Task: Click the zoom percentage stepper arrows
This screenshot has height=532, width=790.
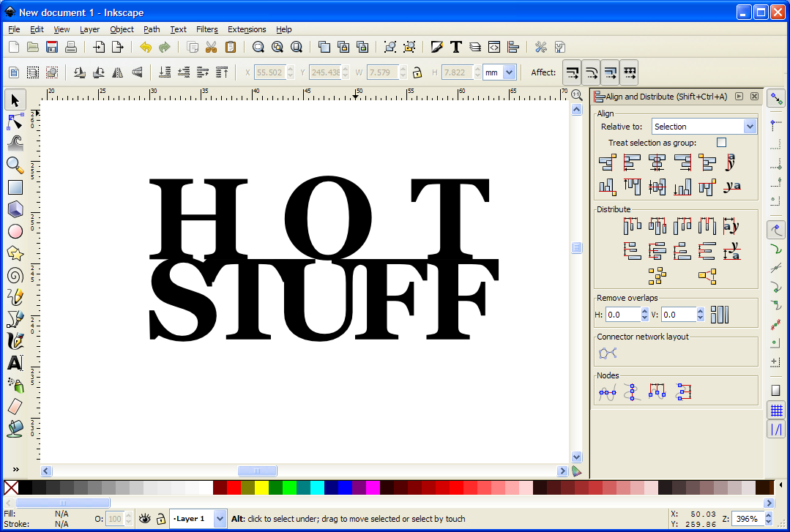Action: (768, 518)
